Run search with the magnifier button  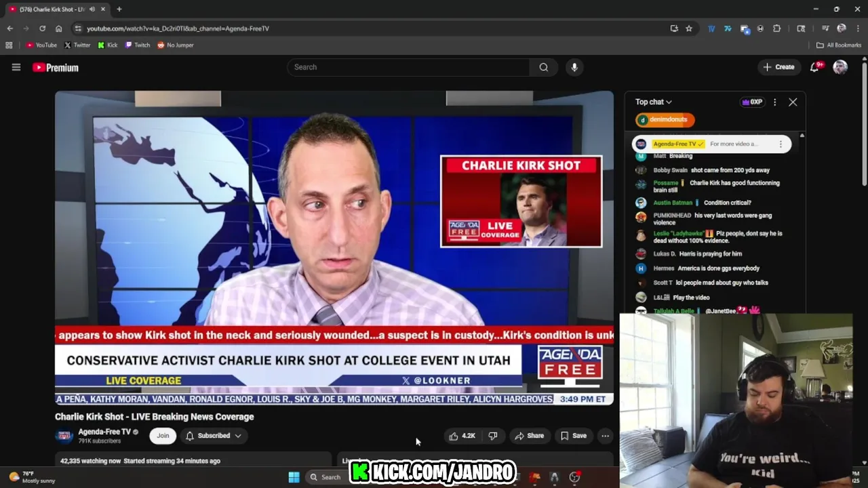[544, 67]
